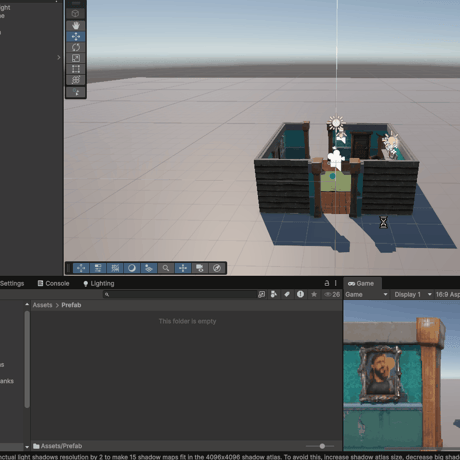Viewport: 460px width, 460px height.
Task: Open the Settings tab
Action: [x=12, y=283]
